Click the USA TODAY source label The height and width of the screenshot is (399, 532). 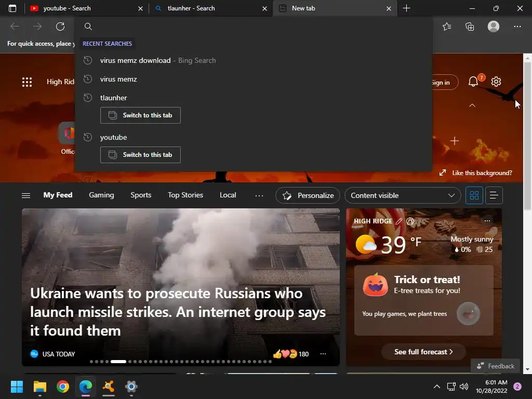pyautogui.click(x=58, y=354)
